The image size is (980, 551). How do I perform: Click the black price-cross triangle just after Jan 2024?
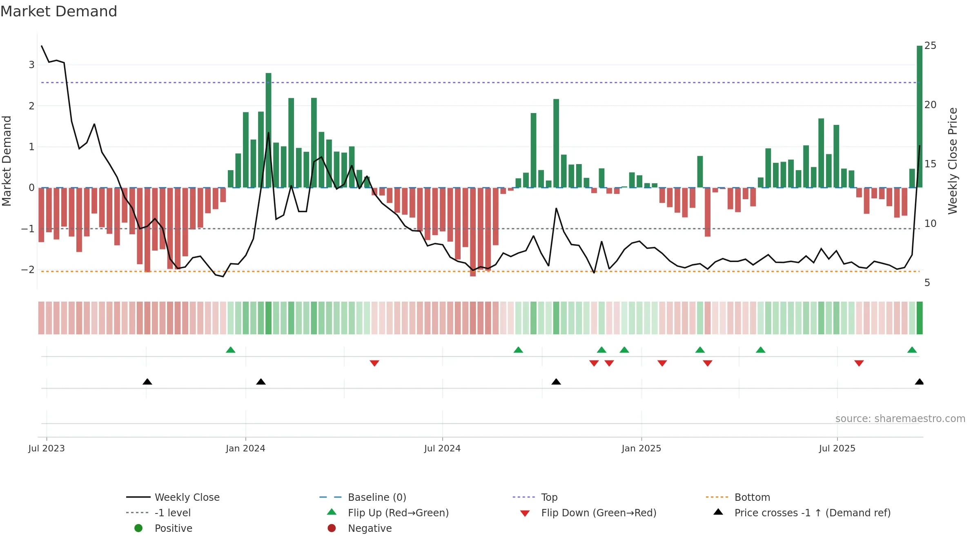point(261,382)
